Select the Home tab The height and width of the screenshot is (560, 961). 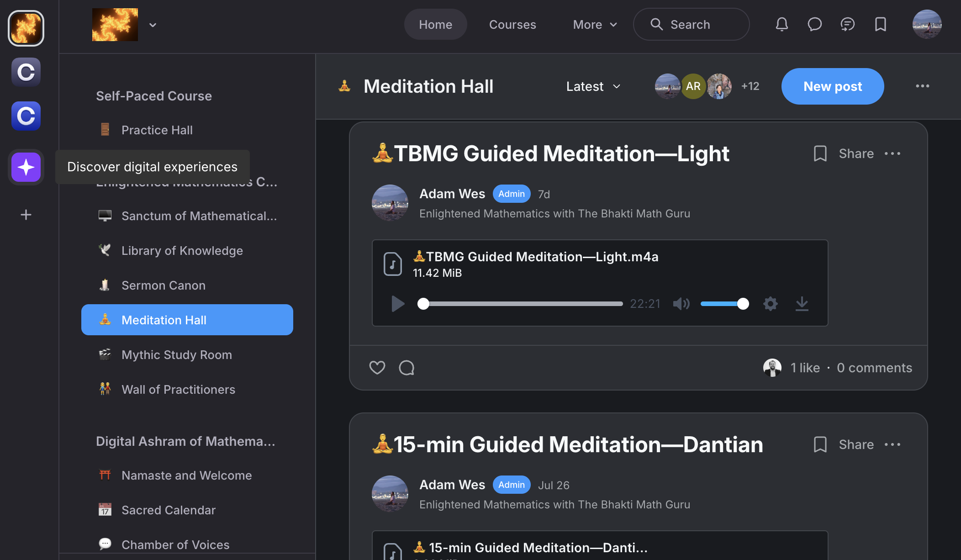click(435, 24)
